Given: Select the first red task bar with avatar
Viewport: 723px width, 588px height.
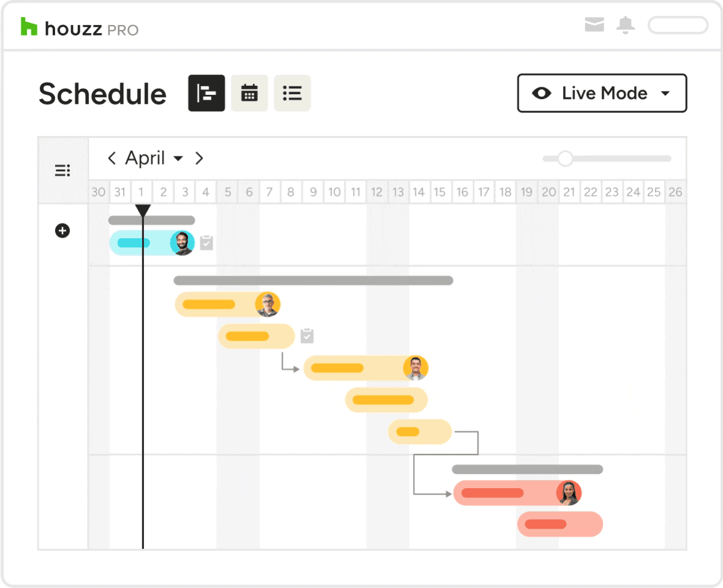Looking at the screenshot, I should coord(517,493).
